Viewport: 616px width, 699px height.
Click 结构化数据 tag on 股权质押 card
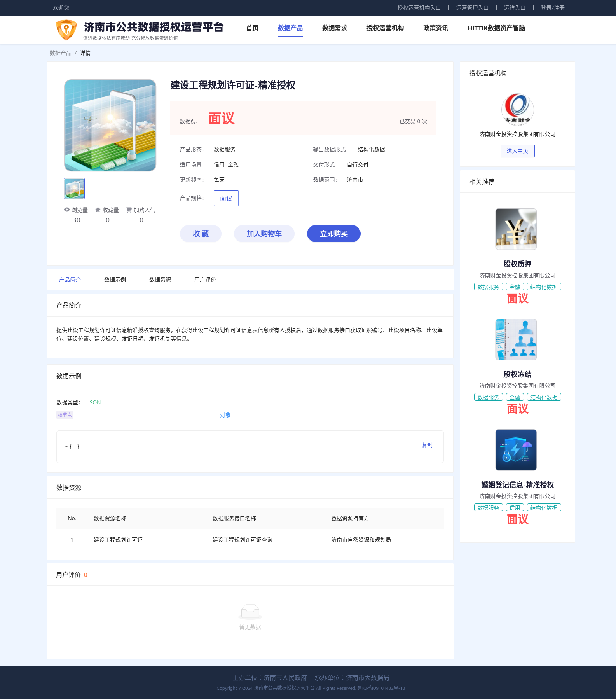coord(544,287)
